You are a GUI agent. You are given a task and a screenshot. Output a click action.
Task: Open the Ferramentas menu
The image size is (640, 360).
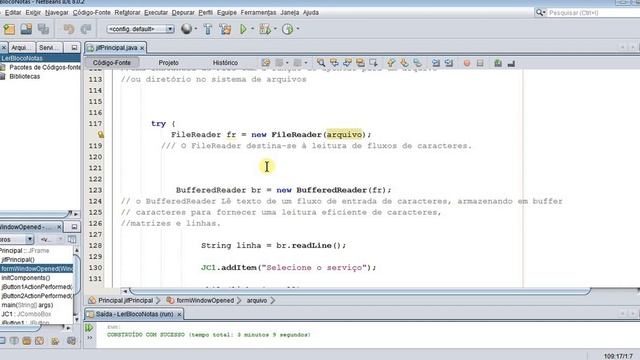[x=258, y=13]
